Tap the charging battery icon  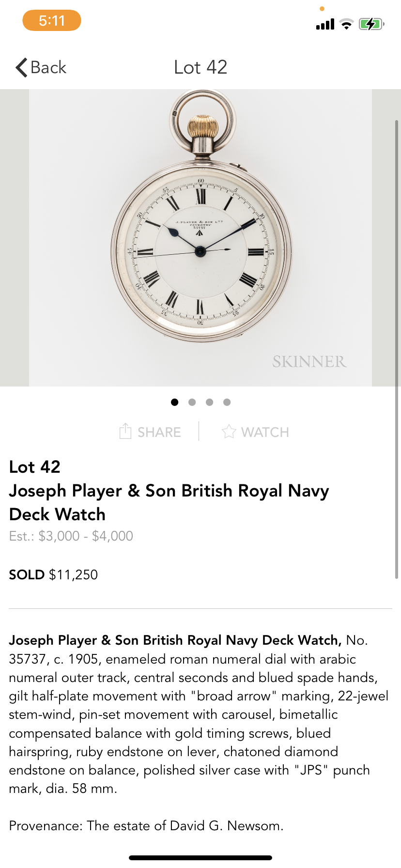click(371, 24)
